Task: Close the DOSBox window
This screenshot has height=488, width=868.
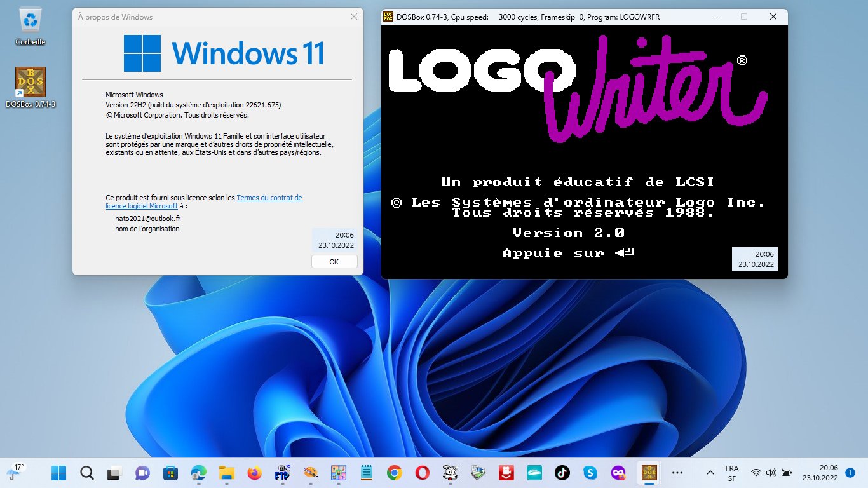Action: pos(773,17)
